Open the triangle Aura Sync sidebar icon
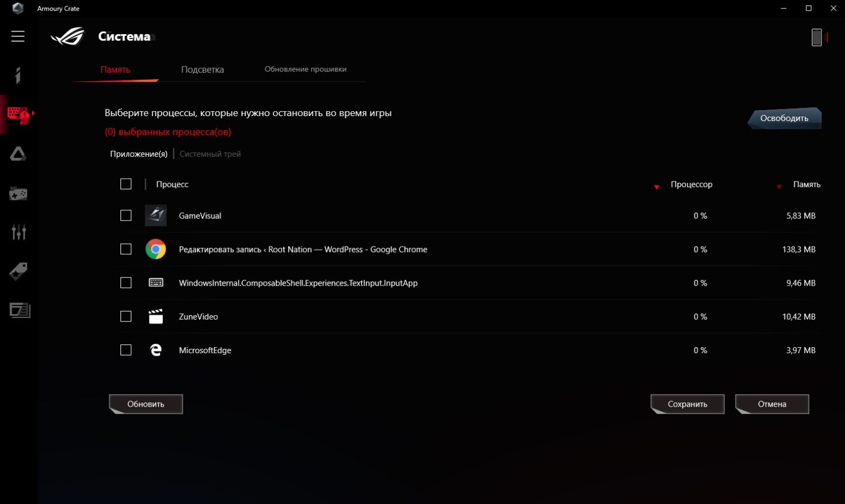This screenshot has width=845, height=504. (x=18, y=154)
